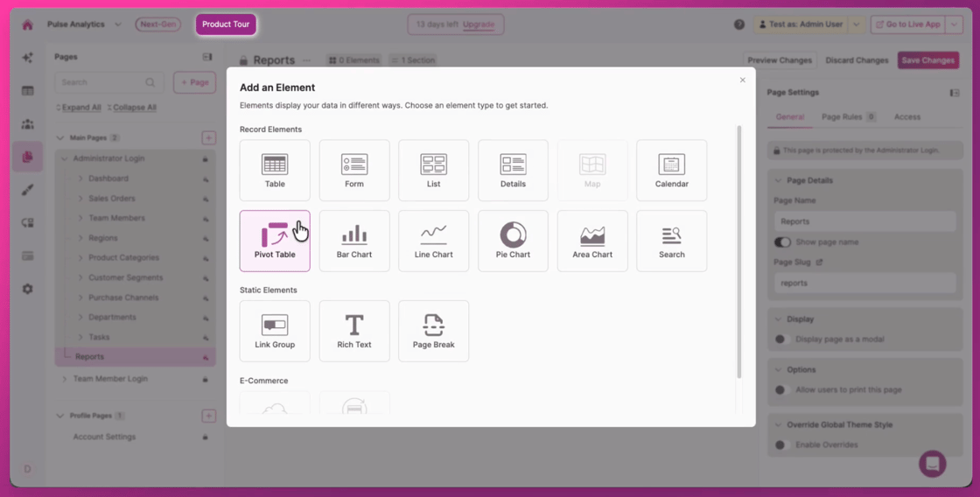Image resolution: width=980 pixels, height=497 pixels.
Task: Add a Form element
Action: 354,170
